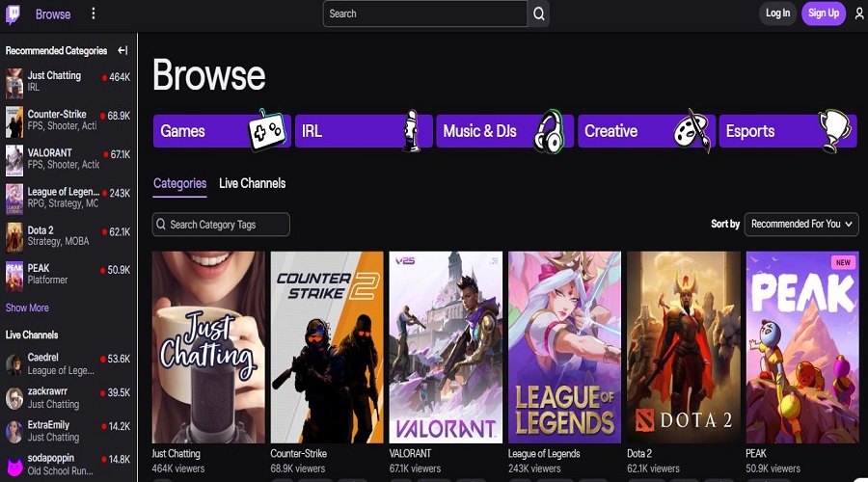Open ExtraEmily's channel avatar
This screenshot has height=482, width=868.
14,432
